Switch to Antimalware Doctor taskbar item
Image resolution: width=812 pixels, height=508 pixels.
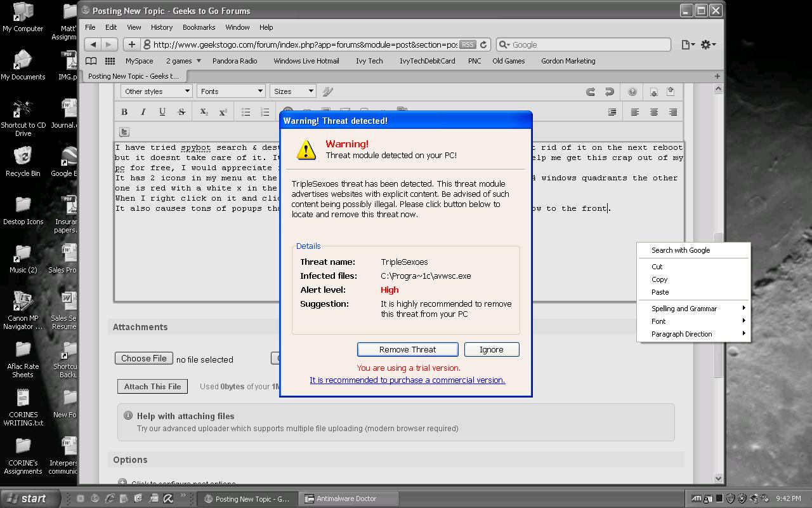click(x=349, y=498)
